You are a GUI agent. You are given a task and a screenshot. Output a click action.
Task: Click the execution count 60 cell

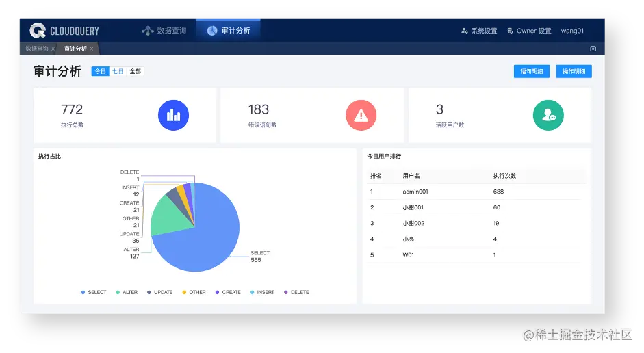497,207
